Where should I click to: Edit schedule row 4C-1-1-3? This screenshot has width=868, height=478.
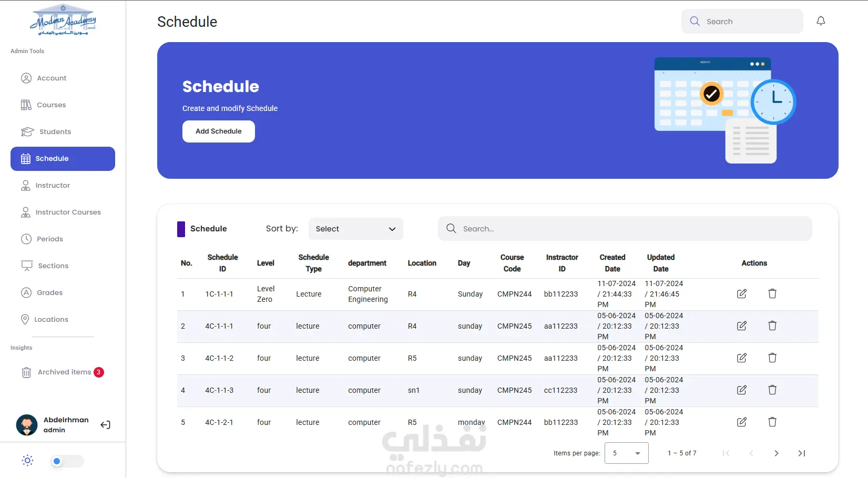click(x=742, y=390)
